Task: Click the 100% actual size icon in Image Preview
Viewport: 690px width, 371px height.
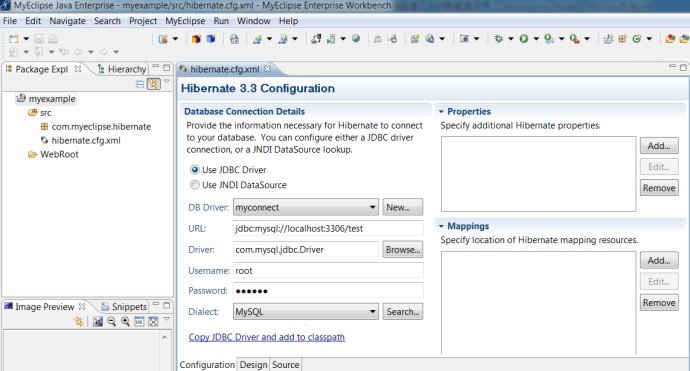Action: [139, 321]
